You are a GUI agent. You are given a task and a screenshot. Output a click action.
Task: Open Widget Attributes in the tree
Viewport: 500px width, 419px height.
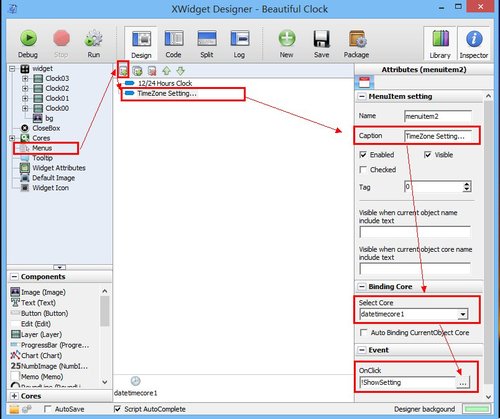pos(59,168)
